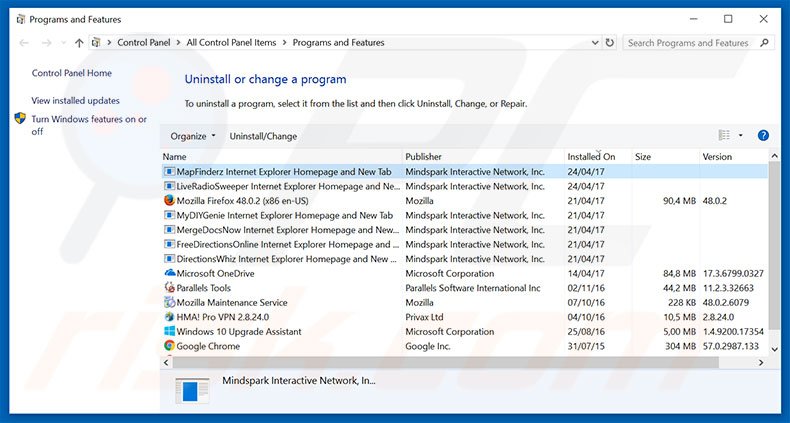Open the recent locations dropdown arrow
This screenshot has width=790, height=423.
coord(63,43)
